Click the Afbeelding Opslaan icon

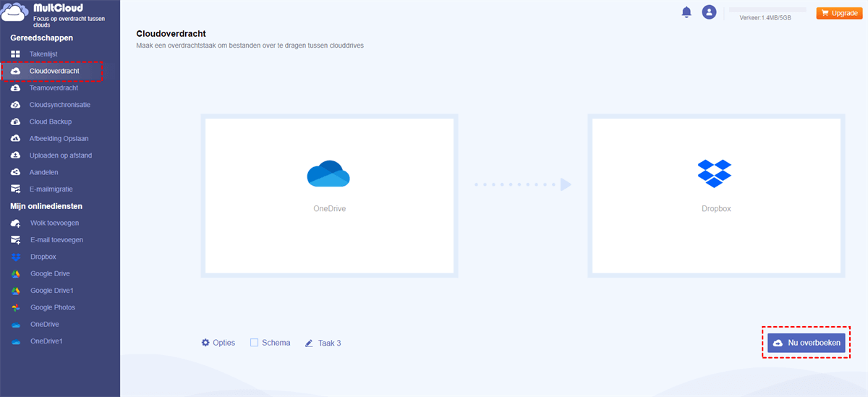click(15, 138)
